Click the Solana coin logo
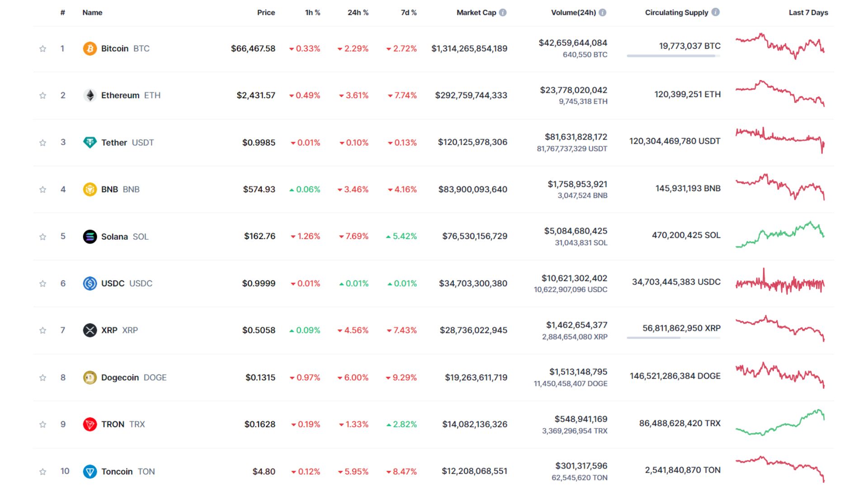Screen dimensions: 868x488 coord(90,236)
